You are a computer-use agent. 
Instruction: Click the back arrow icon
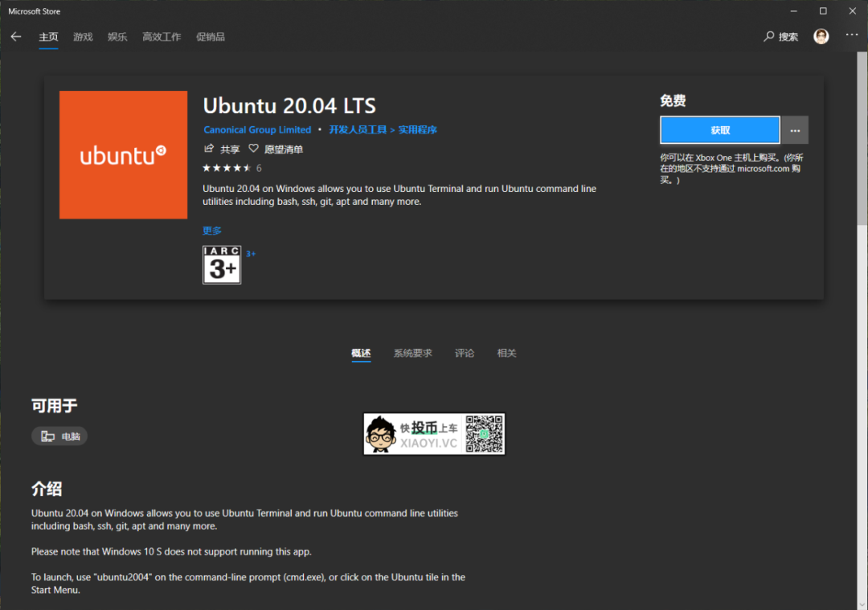coord(16,36)
